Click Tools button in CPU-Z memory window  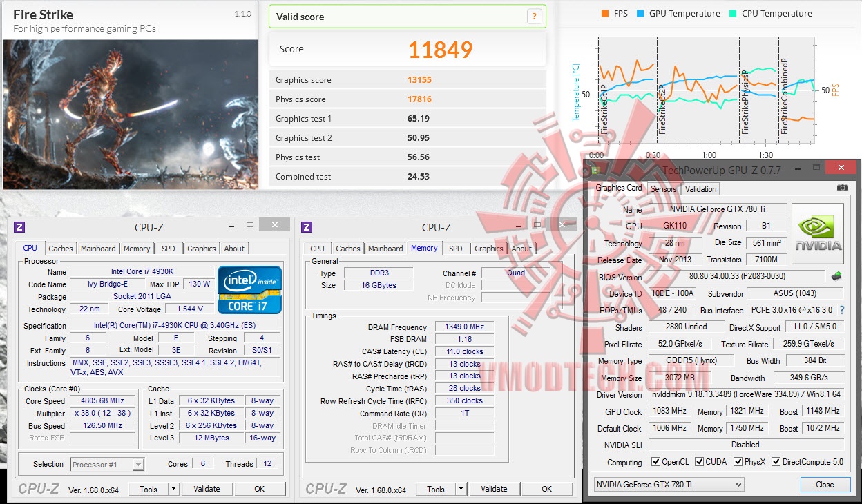[436, 489]
